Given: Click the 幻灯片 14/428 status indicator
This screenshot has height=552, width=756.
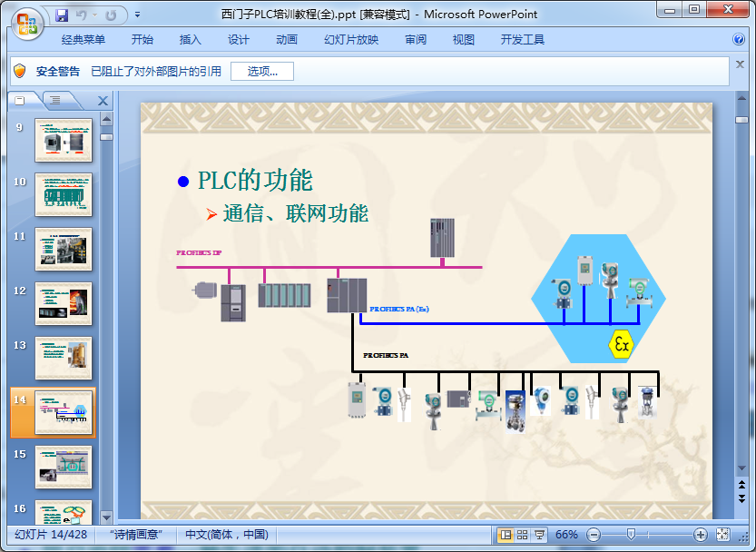Looking at the screenshot, I should pyautogui.click(x=51, y=535).
